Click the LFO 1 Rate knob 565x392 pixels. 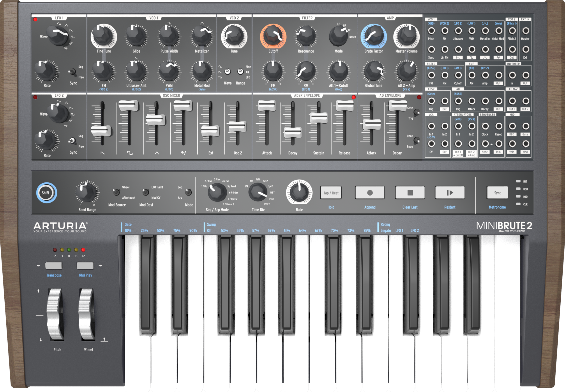(x=47, y=71)
